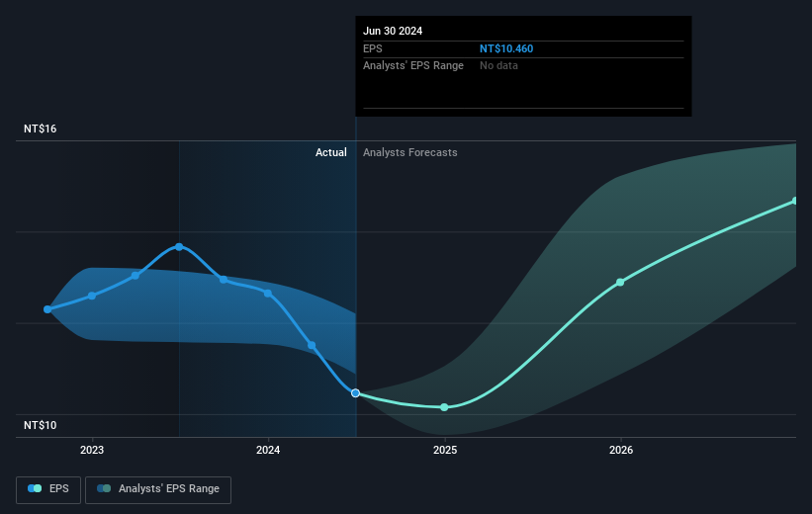Click the 2026 x-axis label
Viewport: 812px width, 514px height.
(621, 450)
